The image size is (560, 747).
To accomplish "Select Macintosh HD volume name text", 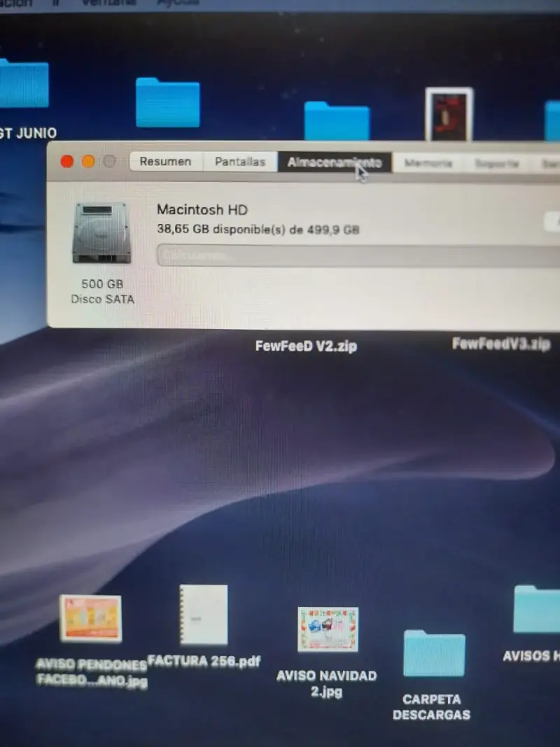I will point(202,209).
